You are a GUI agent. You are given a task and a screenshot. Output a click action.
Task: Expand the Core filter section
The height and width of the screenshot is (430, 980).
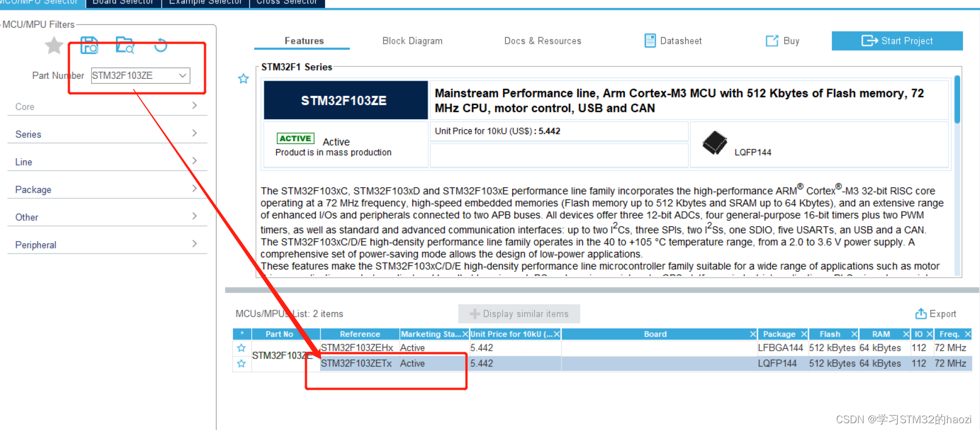coord(107,106)
